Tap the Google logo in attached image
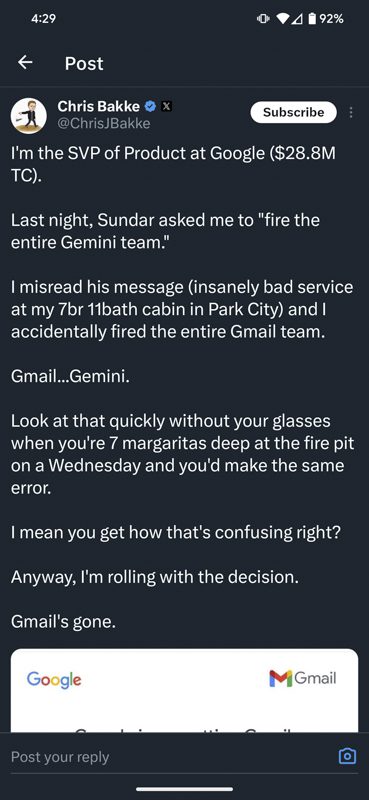 pos(54,679)
